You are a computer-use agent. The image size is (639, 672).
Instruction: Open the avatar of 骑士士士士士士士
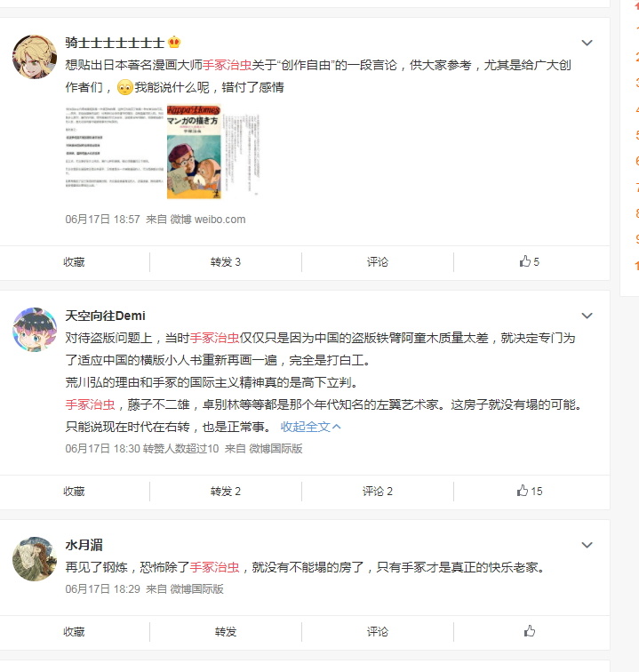pos(35,57)
